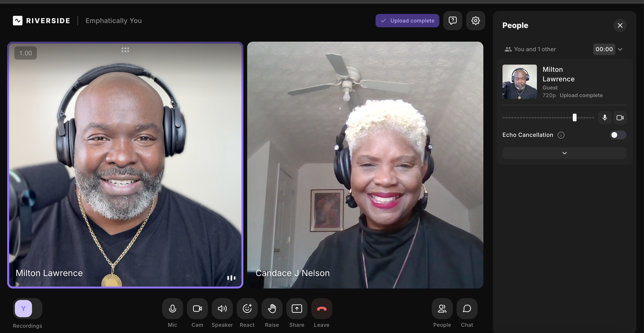Start screen sharing with Share button
The height and width of the screenshot is (333, 644).
click(297, 309)
